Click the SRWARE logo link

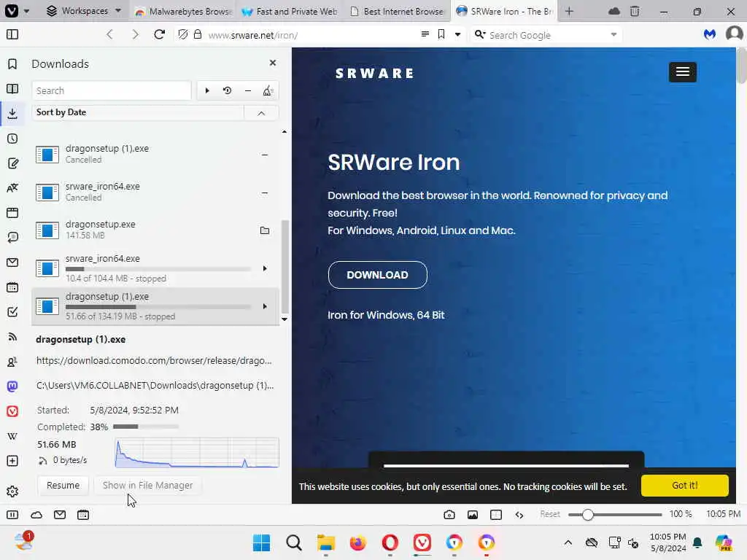click(x=374, y=74)
